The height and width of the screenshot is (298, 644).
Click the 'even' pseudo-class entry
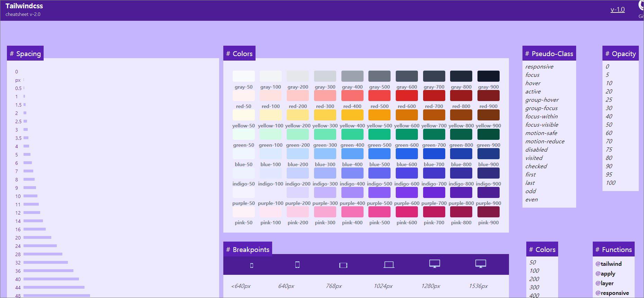[531, 199]
